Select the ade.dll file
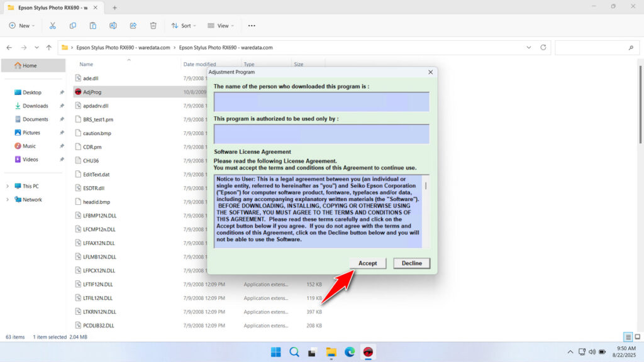Image resolution: width=644 pixels, height=362 pixels. point(91,79)
